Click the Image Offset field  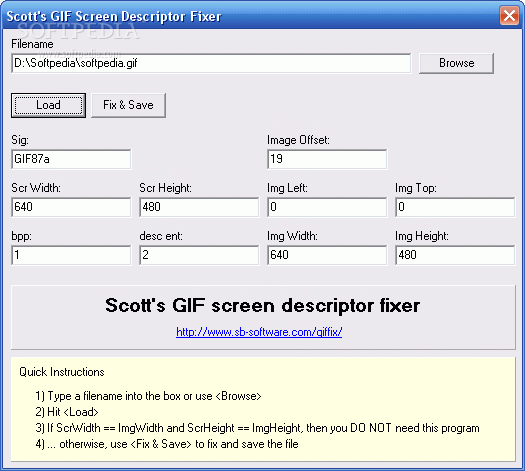[327, 159]
